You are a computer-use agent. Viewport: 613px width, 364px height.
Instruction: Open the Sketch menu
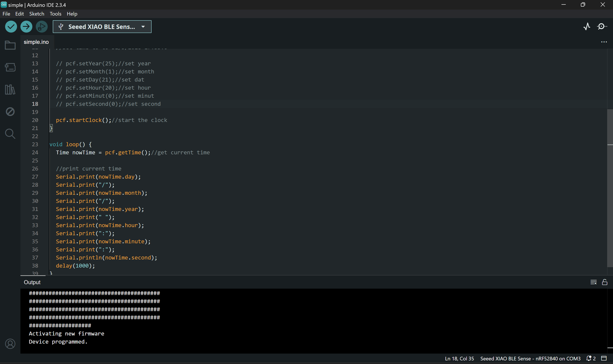[x=37, y=14]
